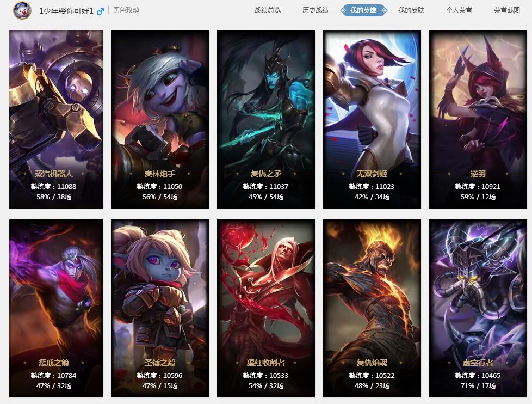Viewport: 532px width, 404px height.
Task: Click the 黑色玫瑰 server label
Action: click(x=126, y=10)
